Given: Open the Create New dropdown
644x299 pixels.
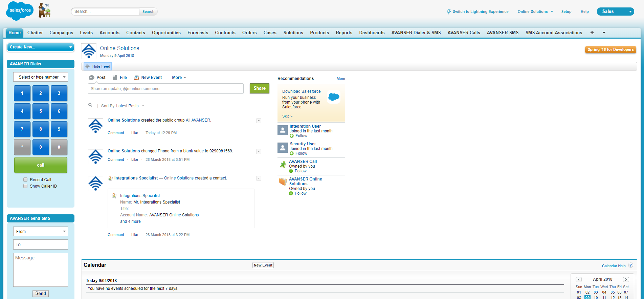Looking at the screenshot, I should (41, 47).
